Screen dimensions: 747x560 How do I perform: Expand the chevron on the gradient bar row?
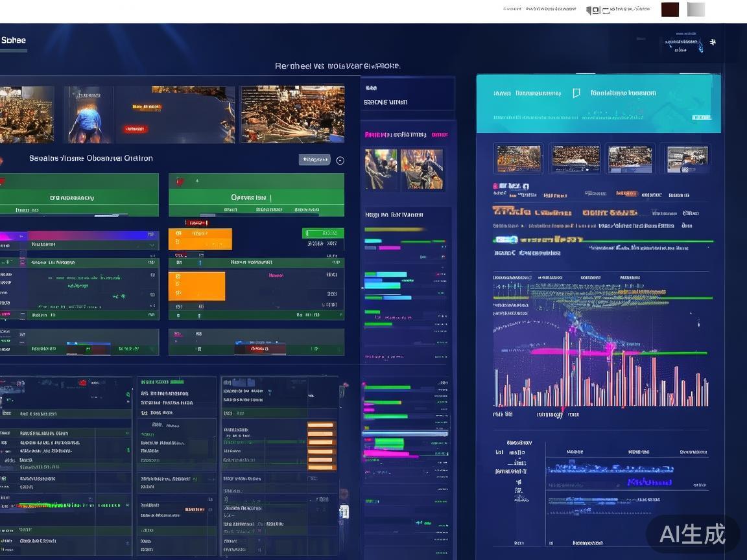152,246
